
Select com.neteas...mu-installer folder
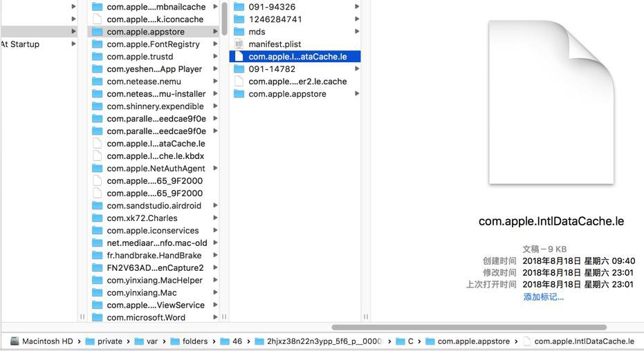156,94
